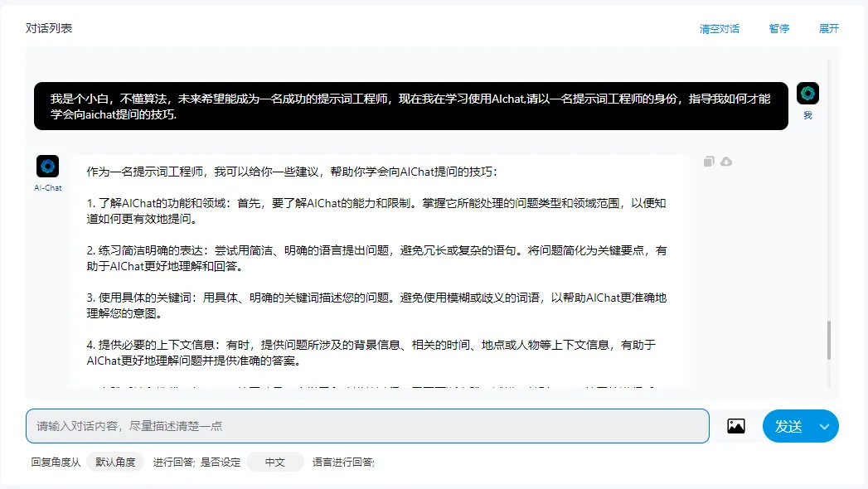The height and width of the screenshot is (489, 868).
Task: Download the AI-Chat reply via cloud icon
Action: click(726, 162)
